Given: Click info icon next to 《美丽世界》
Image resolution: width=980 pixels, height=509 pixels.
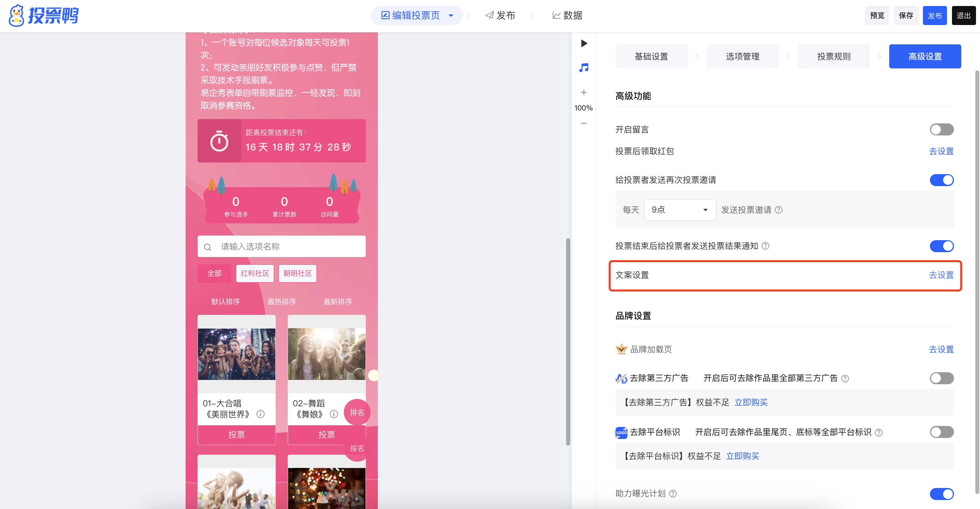Looking at the screenshot, I should pos(261,414).
